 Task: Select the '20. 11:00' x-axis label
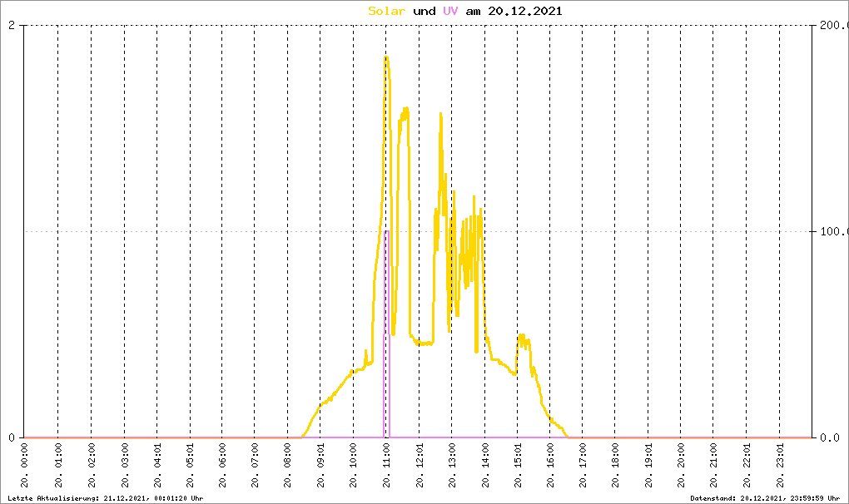[386, 466]
